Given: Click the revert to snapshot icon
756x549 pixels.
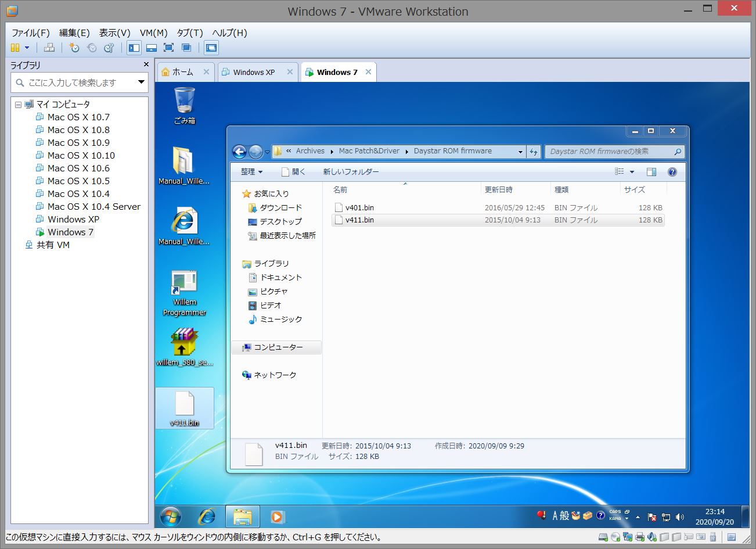Looking at the screenshot, I should pyautogui.click(x=91, y=48).
